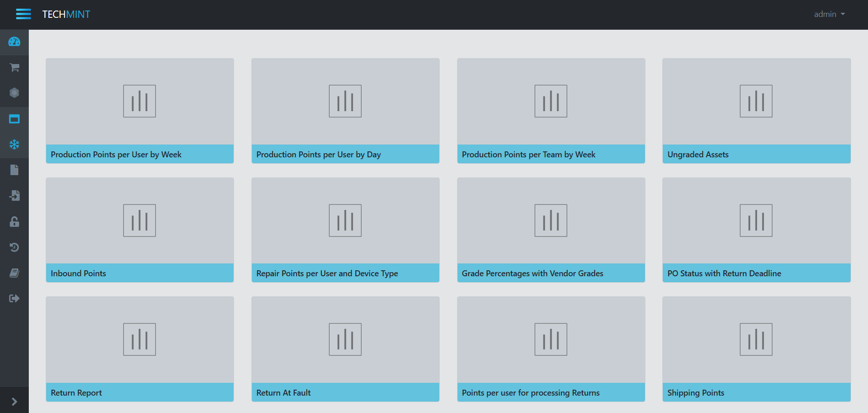
Task: Toggle the hamburger menu icon
Action: coord(23,14)
